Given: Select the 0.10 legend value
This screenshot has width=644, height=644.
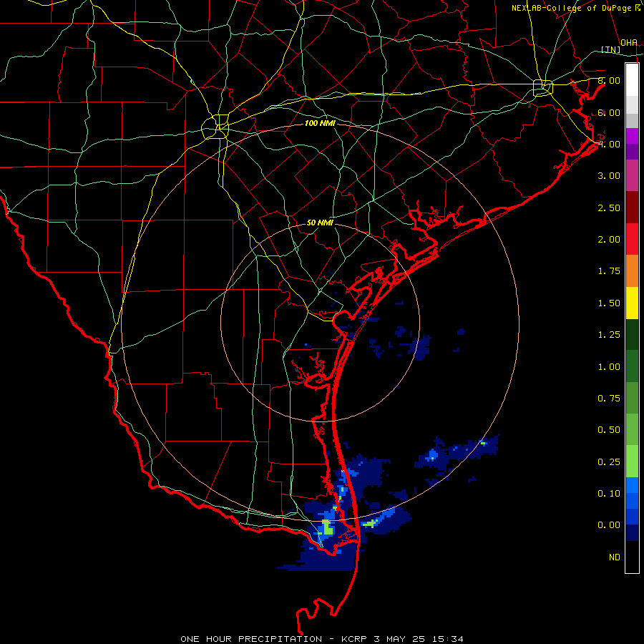Looking at the screenshot, I should (609, 494).
